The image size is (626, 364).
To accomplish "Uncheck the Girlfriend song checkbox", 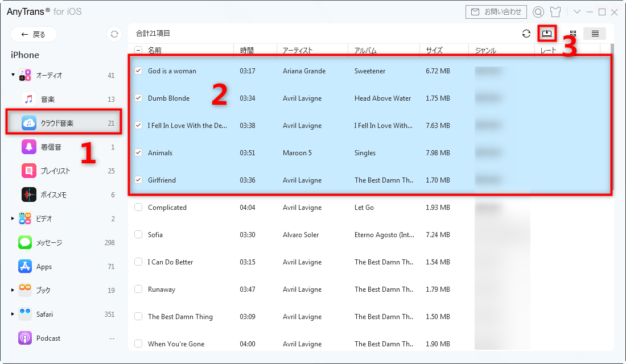I will [x=138, y=180].
